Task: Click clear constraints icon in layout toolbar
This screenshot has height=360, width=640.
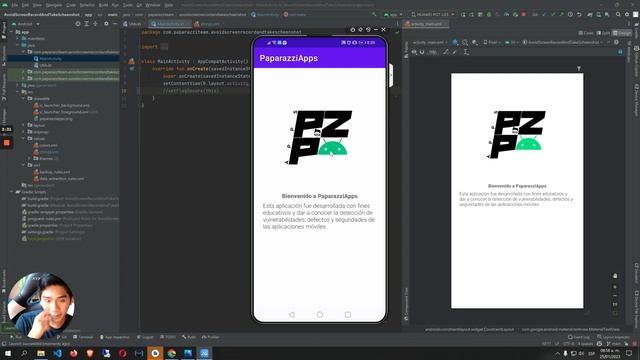Action: point(446,52)
